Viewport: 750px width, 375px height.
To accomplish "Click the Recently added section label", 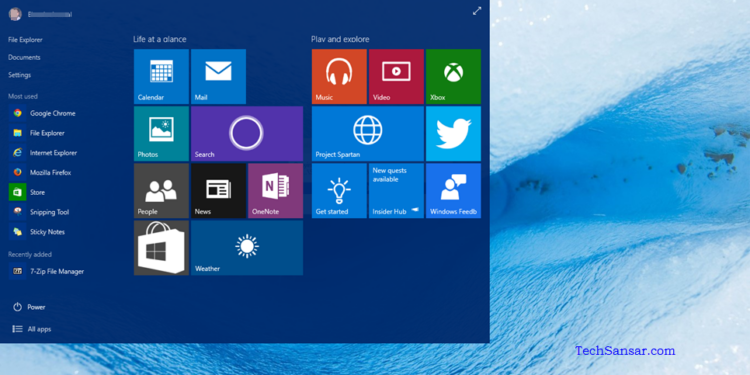I will (x=30, y=254).
